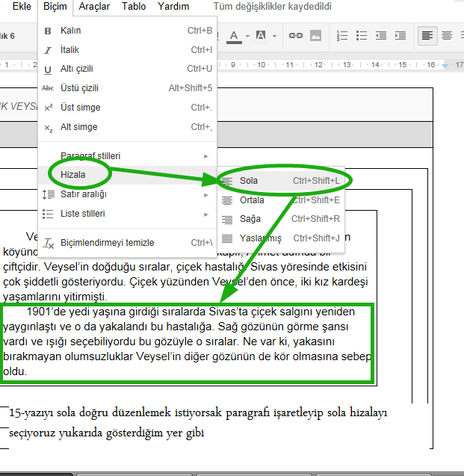Open the Ekle menu
This screenshot has width=464, height=476.
point(22,7)
